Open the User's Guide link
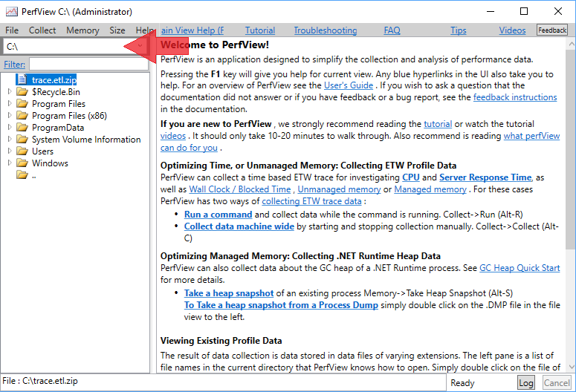 point(349,85)
